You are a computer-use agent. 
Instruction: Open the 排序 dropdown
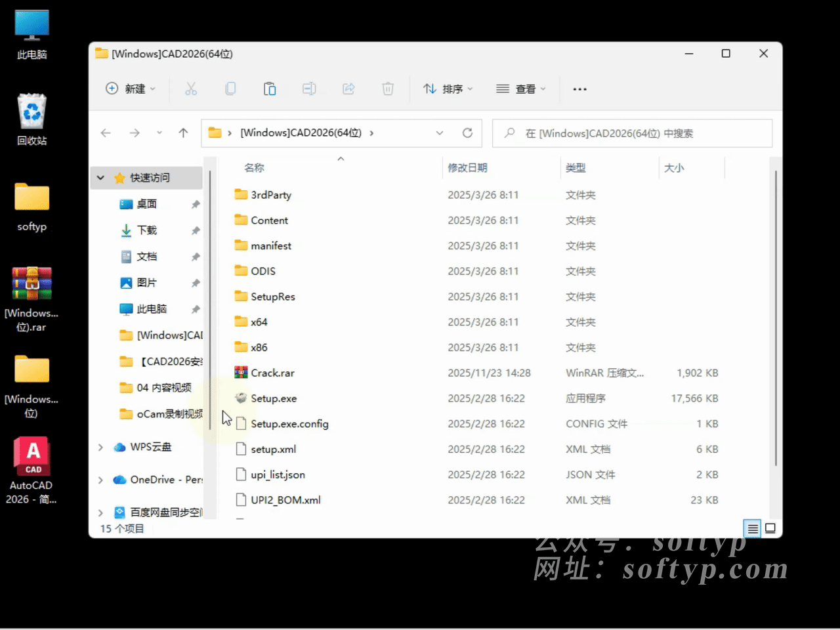coord(448,89)
